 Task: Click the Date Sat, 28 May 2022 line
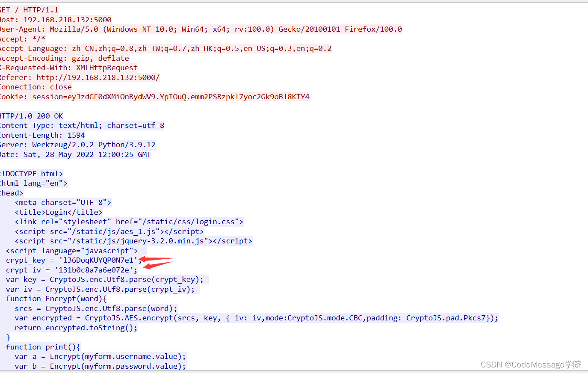(x=76, y=154)
